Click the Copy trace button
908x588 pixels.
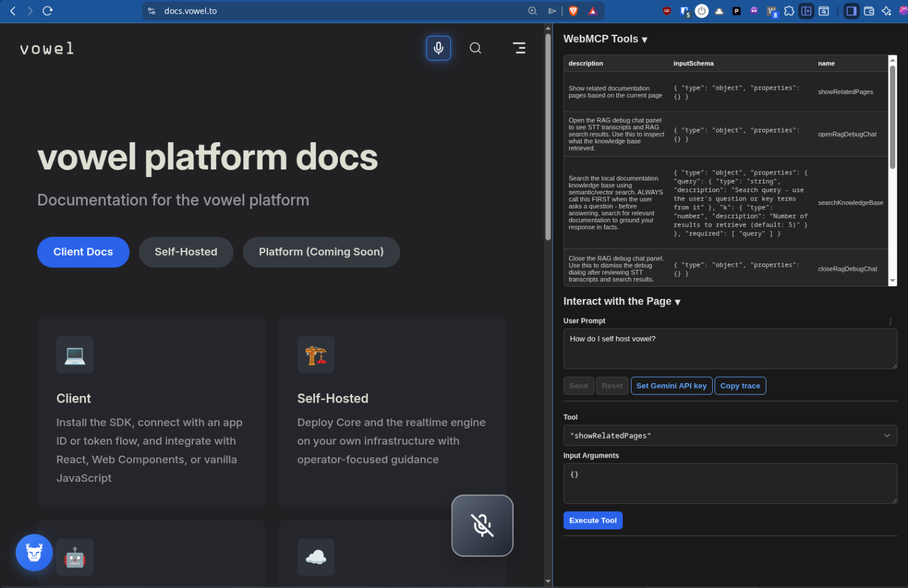pos(740,385)
